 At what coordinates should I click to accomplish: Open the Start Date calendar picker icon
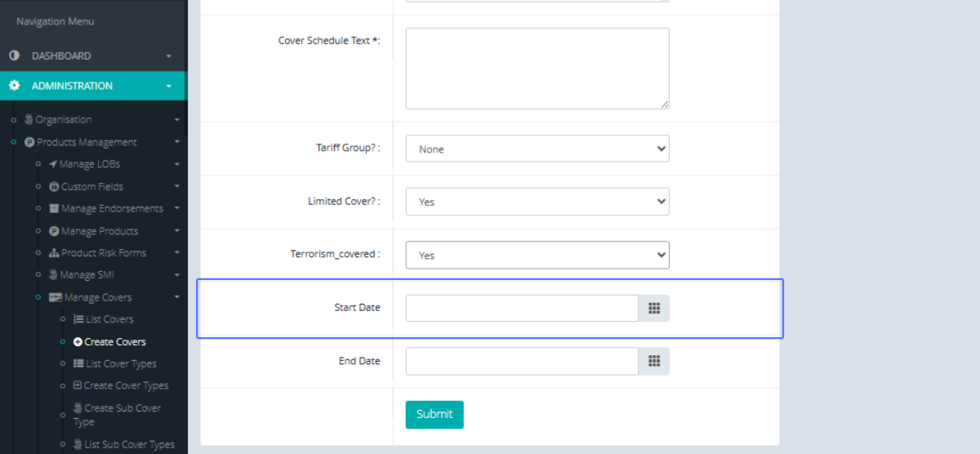click(653, 308)
